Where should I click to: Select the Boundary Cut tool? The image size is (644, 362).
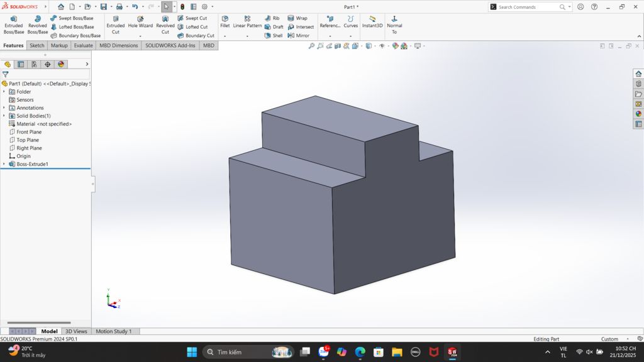click(196, 35)
